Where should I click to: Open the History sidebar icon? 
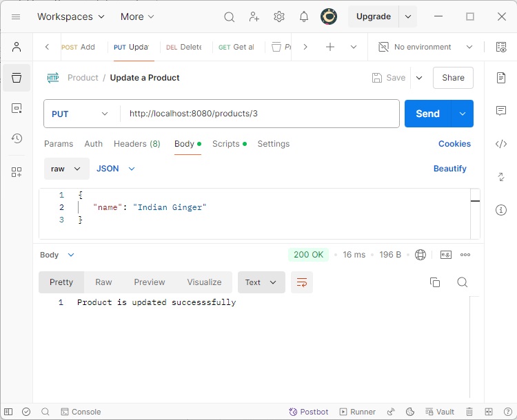click(17, 138)
